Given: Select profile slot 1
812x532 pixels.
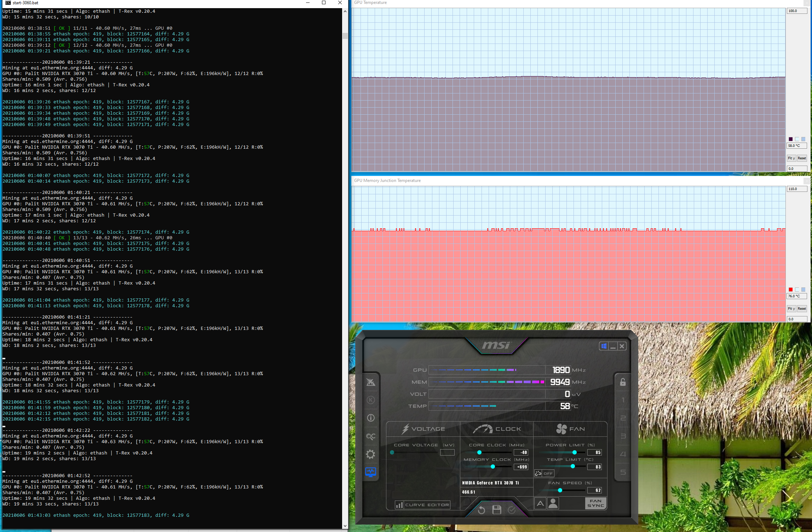Looking at the screenshot, I should 623,400.
